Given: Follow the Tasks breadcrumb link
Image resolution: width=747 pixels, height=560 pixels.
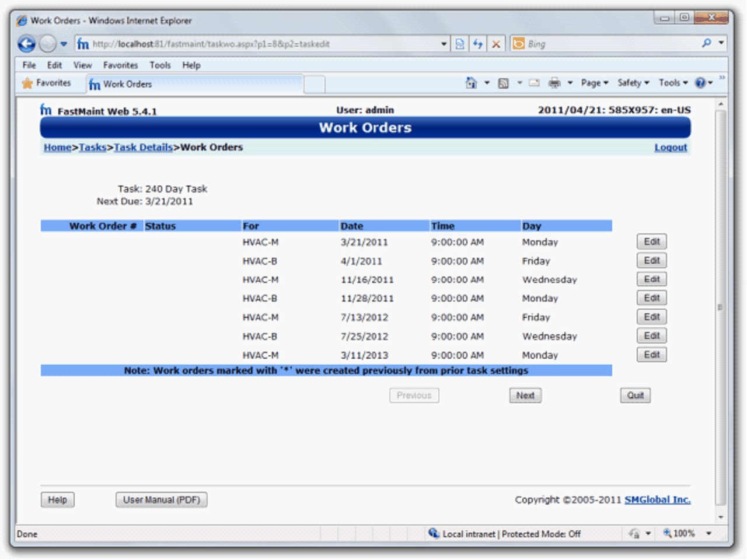Looking at the screenshot, I should point(93,147).
